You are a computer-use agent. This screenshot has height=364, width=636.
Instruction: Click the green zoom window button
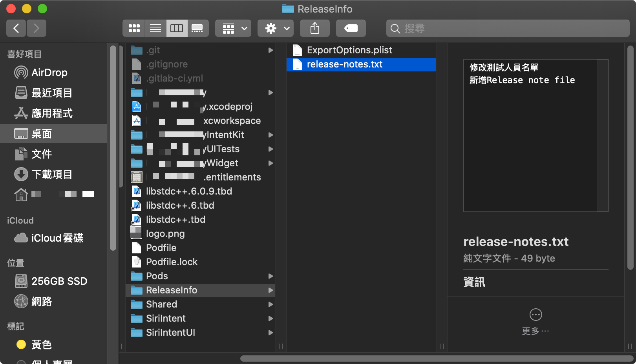click(42, 9)
